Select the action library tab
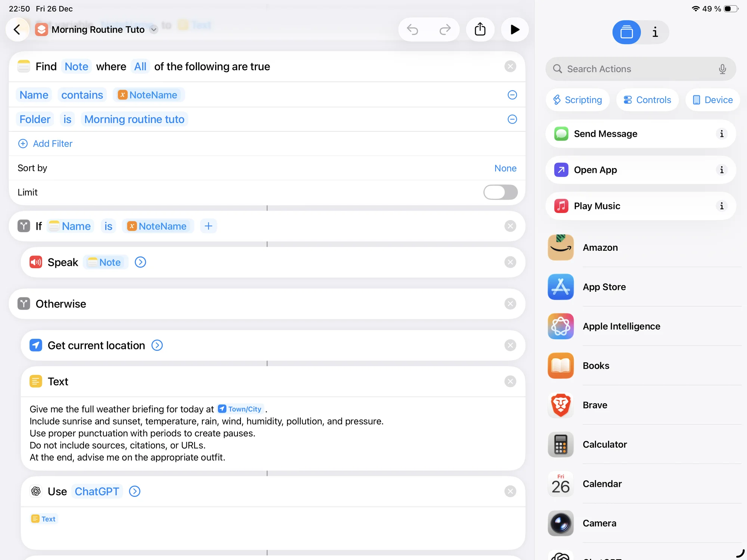 626,33
